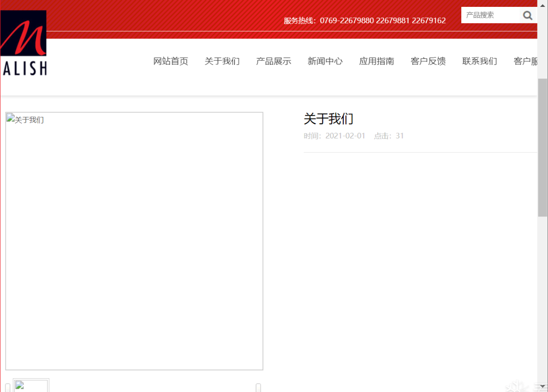This screenshot has height=392, width=548.
Task: Click the broken 关于我们 main image
Action: tap(134, 241)
